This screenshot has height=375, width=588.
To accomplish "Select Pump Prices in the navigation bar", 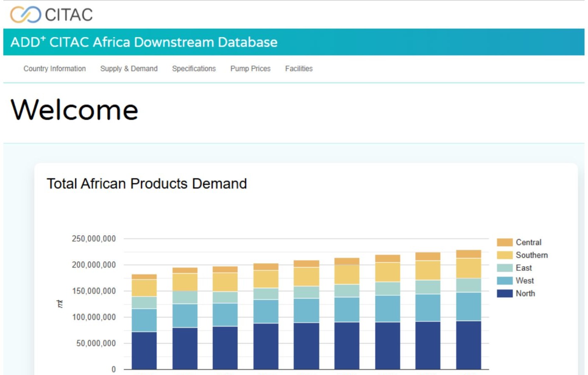I will (x=250, y=69).
